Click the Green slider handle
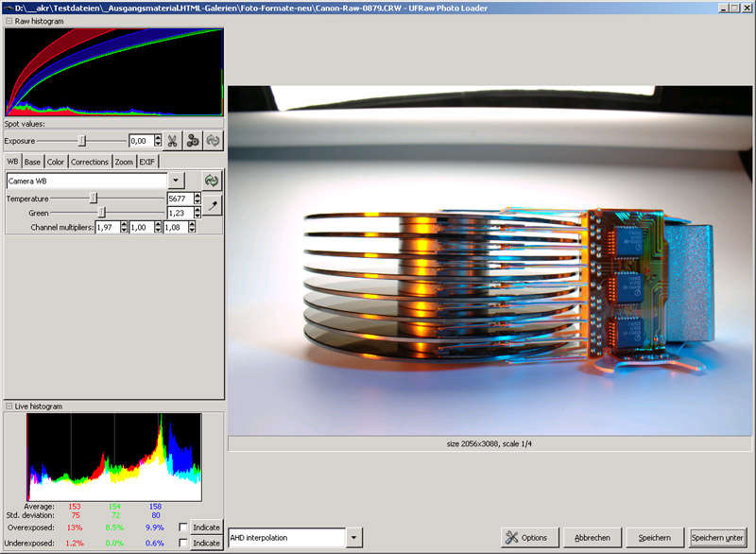This screenshot has height=554, width=756. point(102,213)
